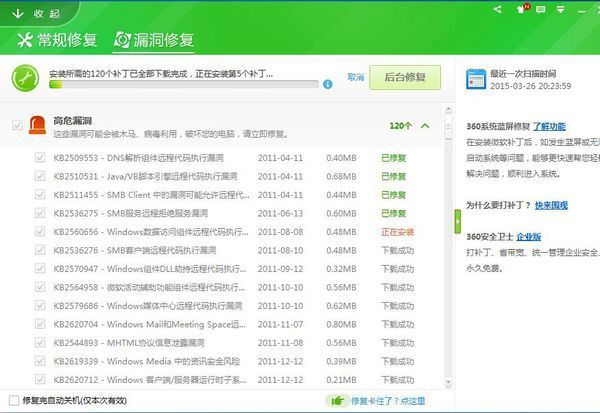Viewport: 600px width, 413px height.
Task: Select the KB2620704 Windows Mail patch name
Action: [150, 324]
